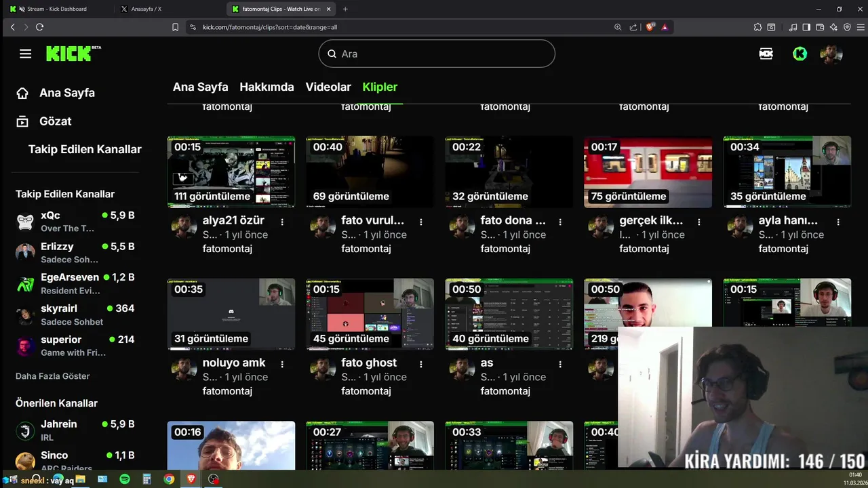Toggle the browser sidebar panel icon

[806, 27]
